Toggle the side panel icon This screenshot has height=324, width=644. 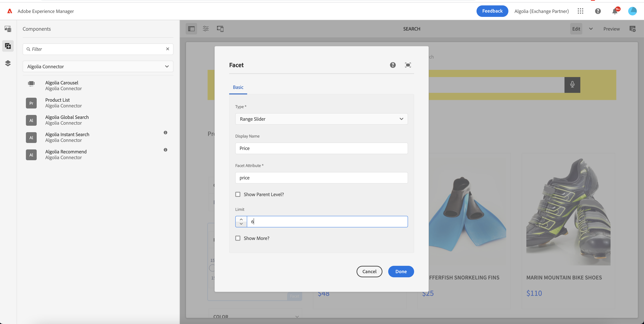click(191, 29)
